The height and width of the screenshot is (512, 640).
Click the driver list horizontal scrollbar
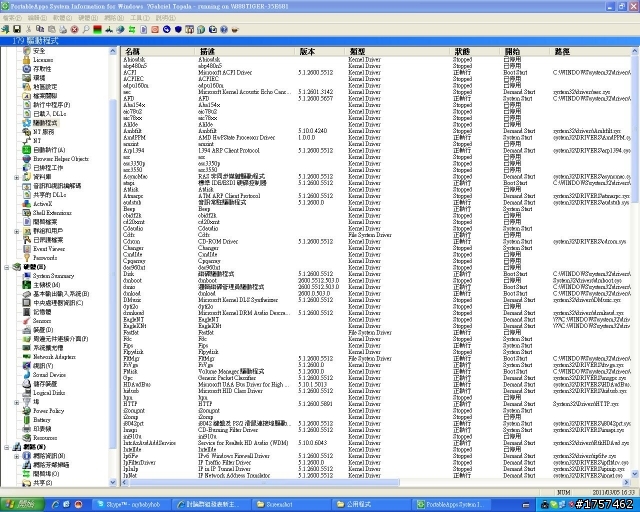click(264, 483)
